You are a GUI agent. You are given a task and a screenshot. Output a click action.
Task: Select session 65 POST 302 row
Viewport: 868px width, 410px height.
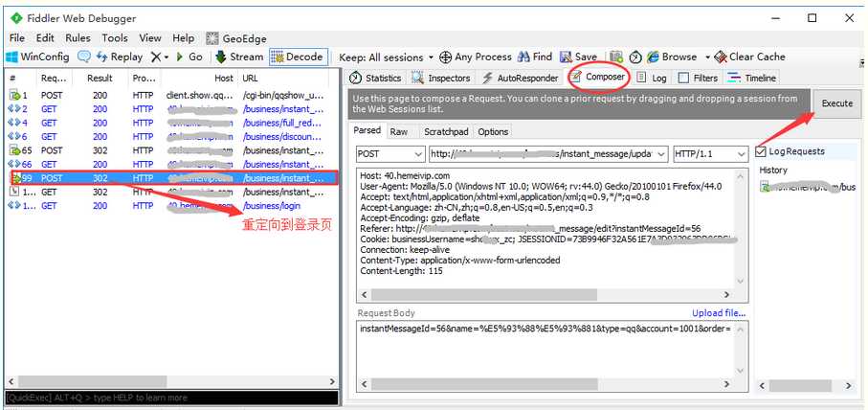(x=171, y=150)
